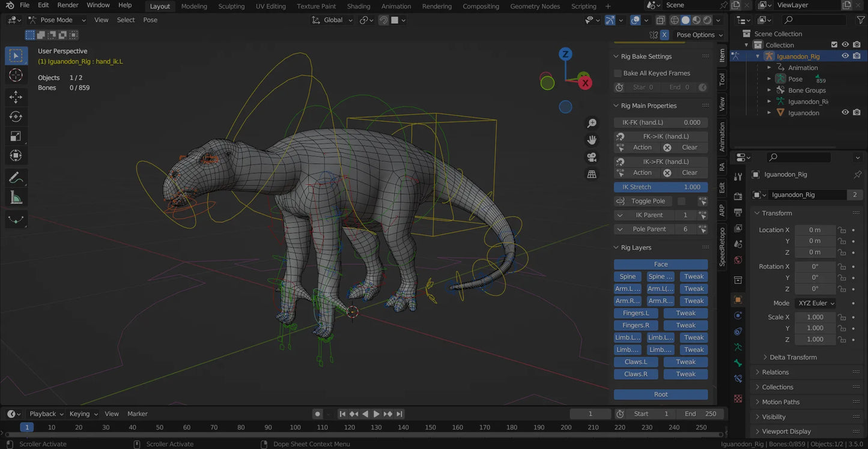Click the Z axis on navigation gizmo

coord(565,55)
